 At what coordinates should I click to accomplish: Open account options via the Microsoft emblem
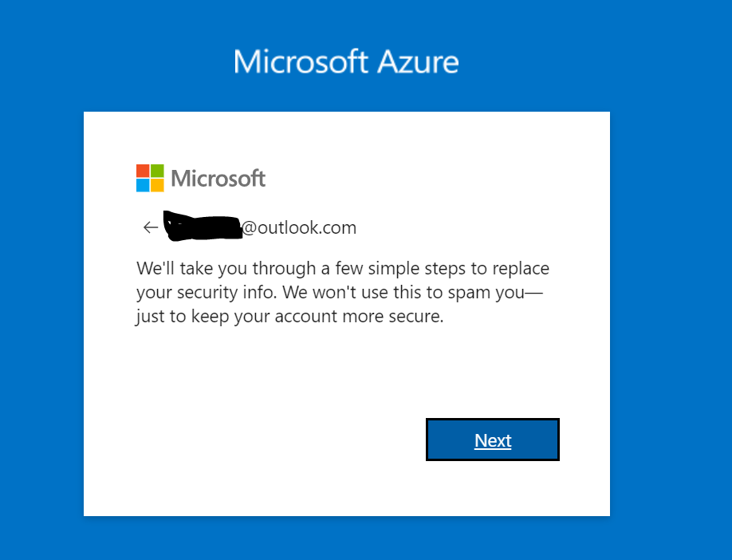pos(148,177)
